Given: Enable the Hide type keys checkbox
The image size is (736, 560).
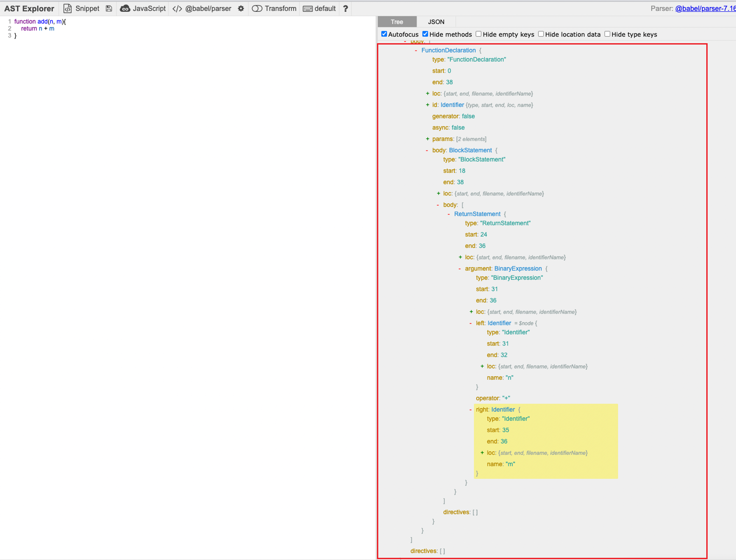Looking at the screenshot, I should tap(608, 34).
